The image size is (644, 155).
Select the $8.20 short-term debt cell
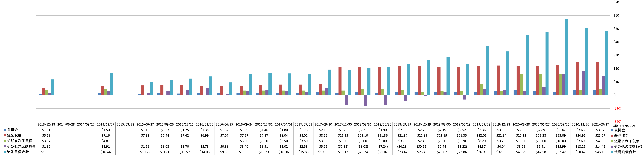(481, 141)
